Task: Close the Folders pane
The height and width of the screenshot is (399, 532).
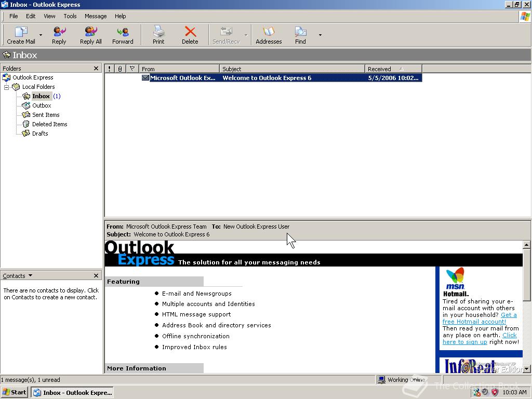Action: tap(96, 69)
